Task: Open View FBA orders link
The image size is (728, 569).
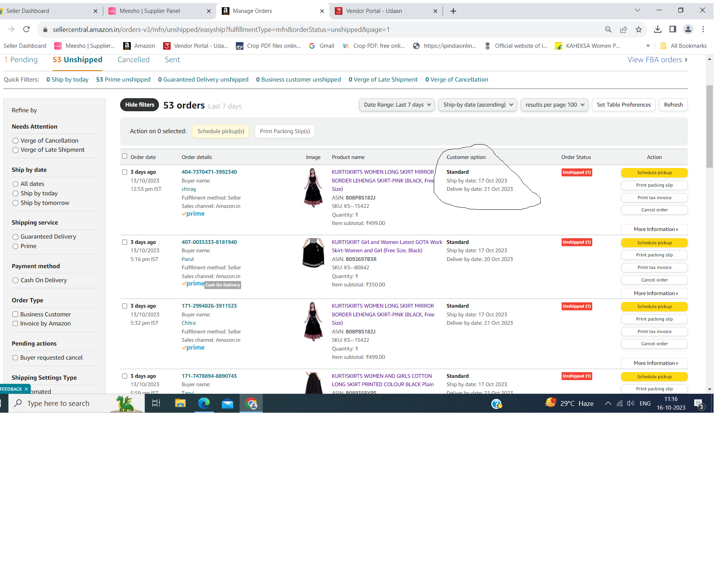Action: [657, 60]
